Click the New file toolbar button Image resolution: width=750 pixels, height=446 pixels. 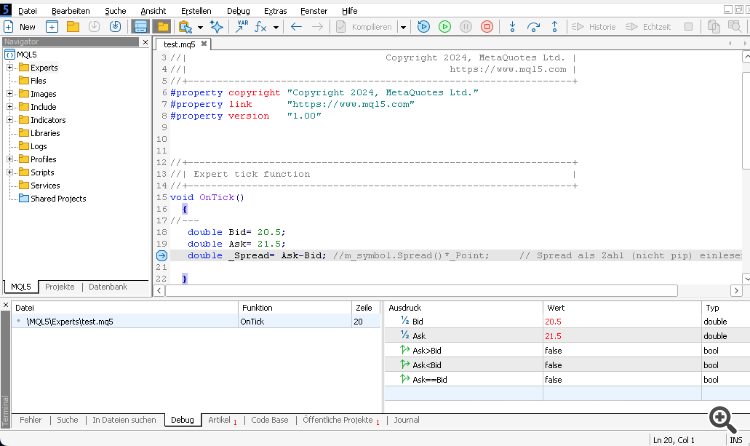[20, 27]
